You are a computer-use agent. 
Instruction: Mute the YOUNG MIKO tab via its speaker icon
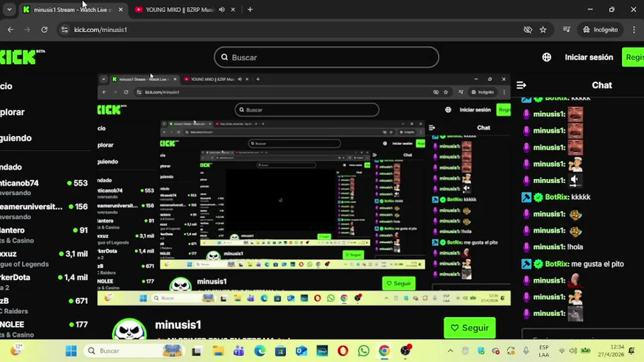pyautogui.click(x=222, y=10)
